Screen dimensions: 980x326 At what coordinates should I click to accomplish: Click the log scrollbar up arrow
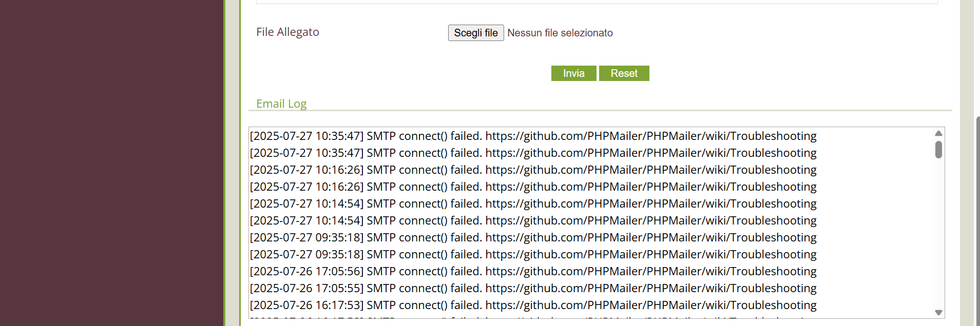click(x=938, y=133)
